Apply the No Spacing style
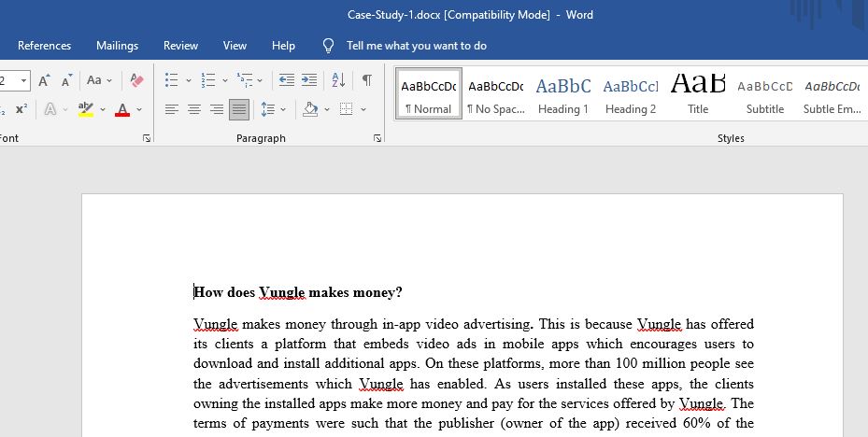Image resolution: width=868 pixels, height=437 pixels. (496, 93)
